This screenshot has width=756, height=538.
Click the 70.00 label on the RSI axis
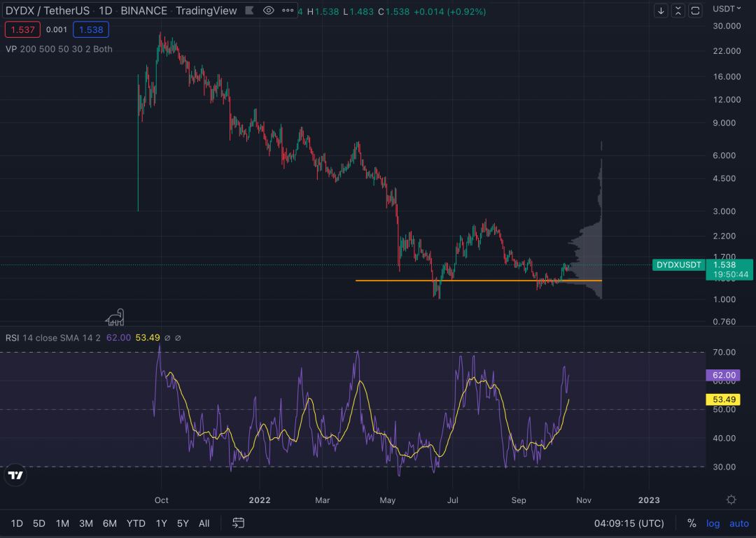point(724,353)
